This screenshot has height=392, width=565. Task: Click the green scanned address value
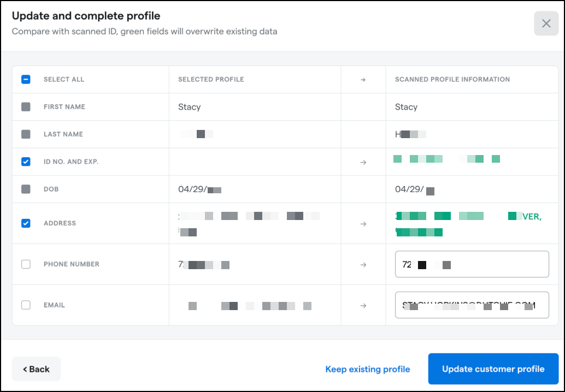coord(468,223)
